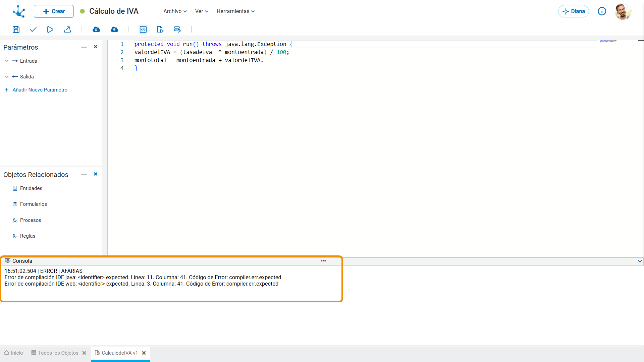Open the Archivo menu
This screenshot has width=644, height=362.
point(175,11)
